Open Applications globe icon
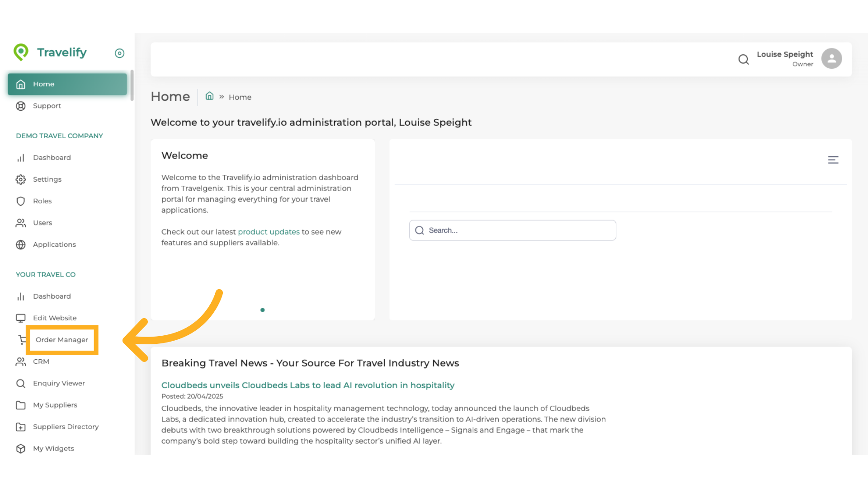 pyautogui.click(x=21, y=245)
